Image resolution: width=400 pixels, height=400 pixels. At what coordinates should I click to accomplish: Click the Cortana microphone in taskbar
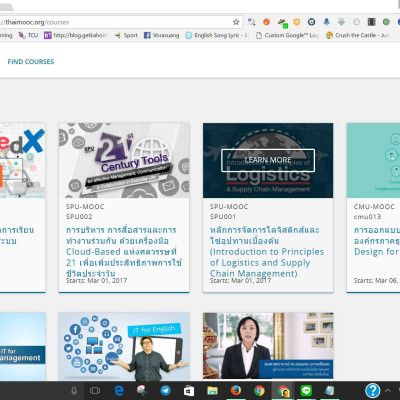[x=74, y=390]
